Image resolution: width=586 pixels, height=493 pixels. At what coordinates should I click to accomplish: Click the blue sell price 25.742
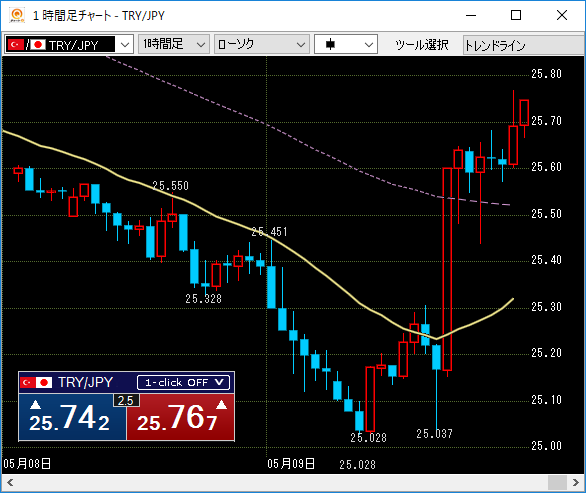72,417
